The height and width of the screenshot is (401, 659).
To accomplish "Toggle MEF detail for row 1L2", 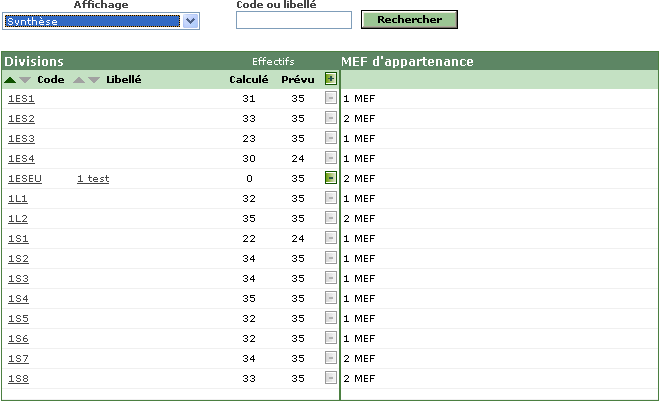I will [331, 218].
